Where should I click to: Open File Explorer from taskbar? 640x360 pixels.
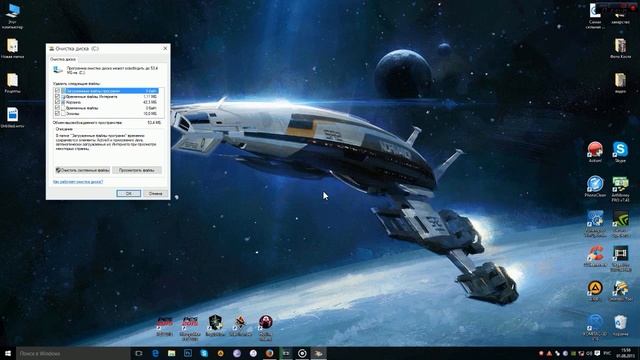(171, 353)
